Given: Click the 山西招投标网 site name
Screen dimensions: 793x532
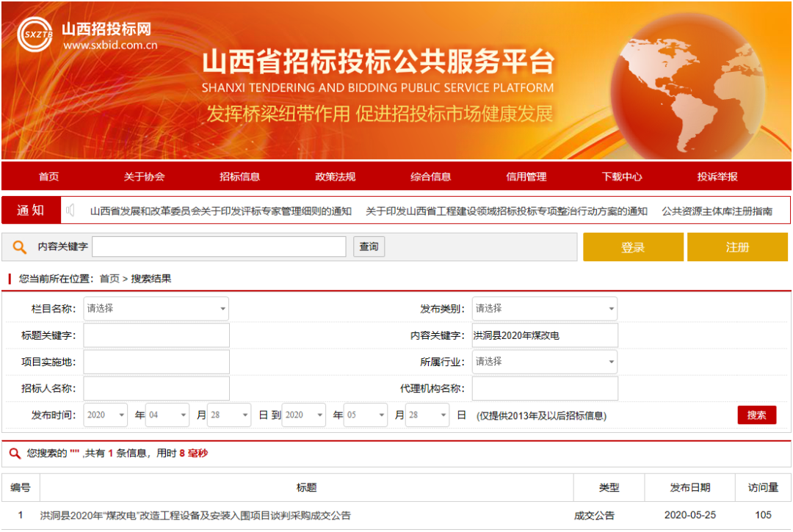Looking at the screenshot, I should coord(106,29).
